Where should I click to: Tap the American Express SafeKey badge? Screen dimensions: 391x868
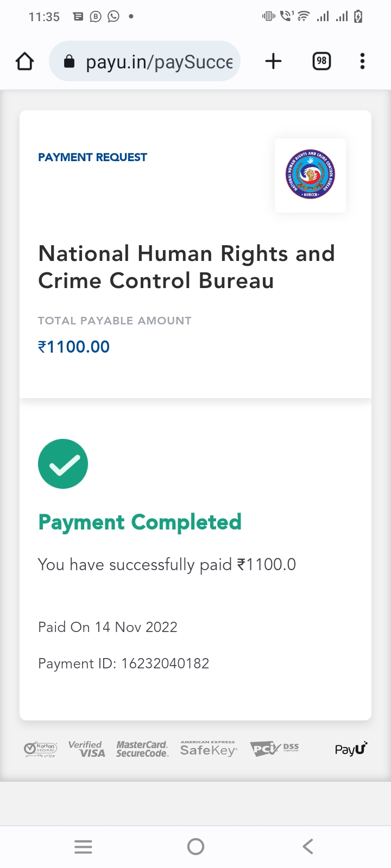pyautogui.click(x=209, y=749)
